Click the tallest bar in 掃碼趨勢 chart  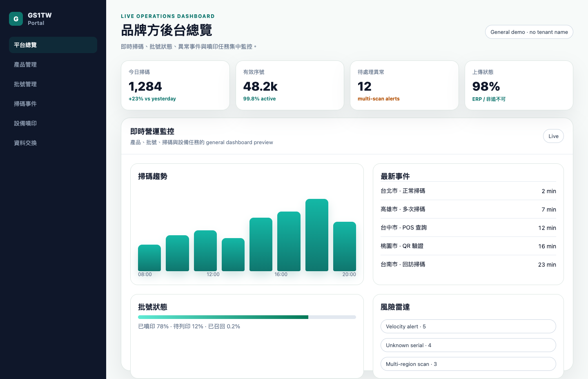(x=317, y=235)
